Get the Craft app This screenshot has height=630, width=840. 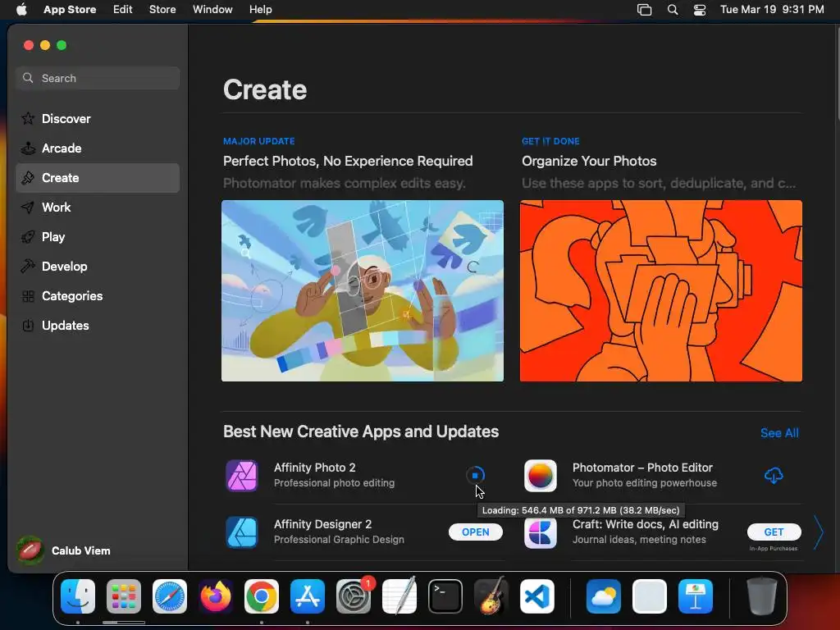[774, 532]
